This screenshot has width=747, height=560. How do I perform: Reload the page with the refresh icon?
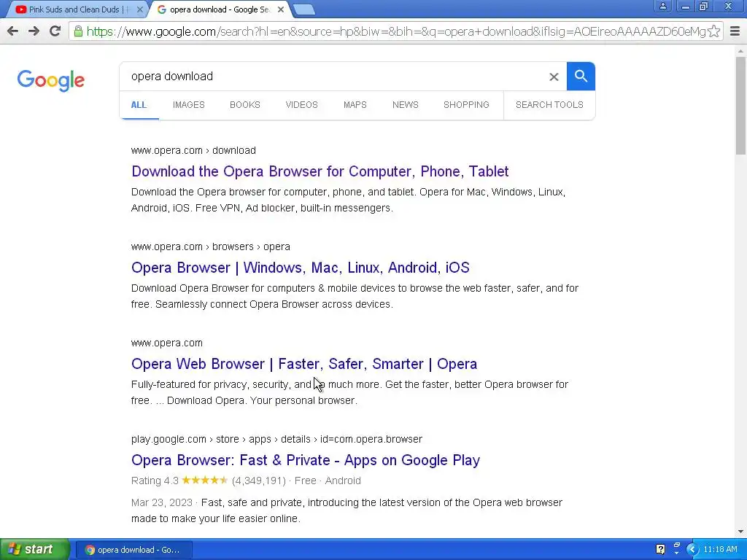pyautogui.click(x=55, y=31)
